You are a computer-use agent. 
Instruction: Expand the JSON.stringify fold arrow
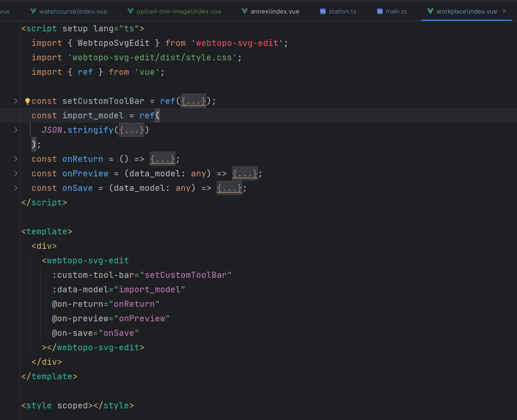point(15,130)
